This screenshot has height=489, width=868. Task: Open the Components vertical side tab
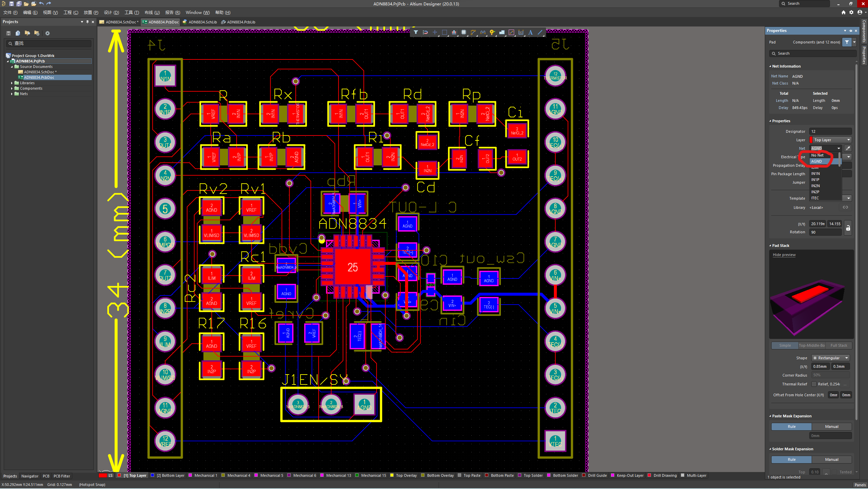point(864,31)
